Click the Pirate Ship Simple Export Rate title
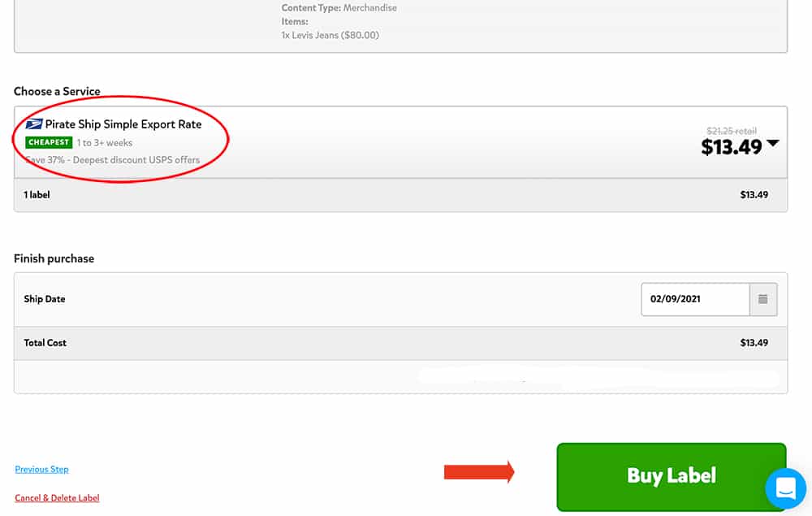Screen dimensions: 812x516 (x=123, y=124)
